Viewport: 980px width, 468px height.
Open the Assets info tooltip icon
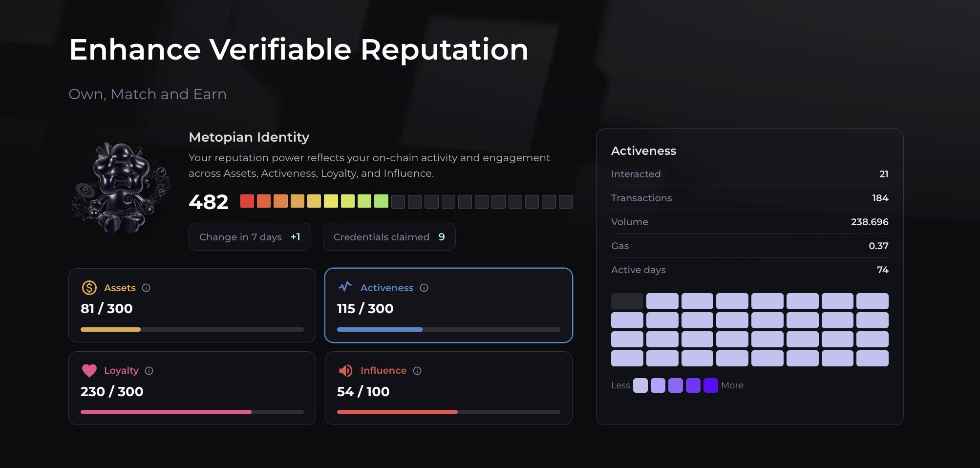(x=146, y=288)
